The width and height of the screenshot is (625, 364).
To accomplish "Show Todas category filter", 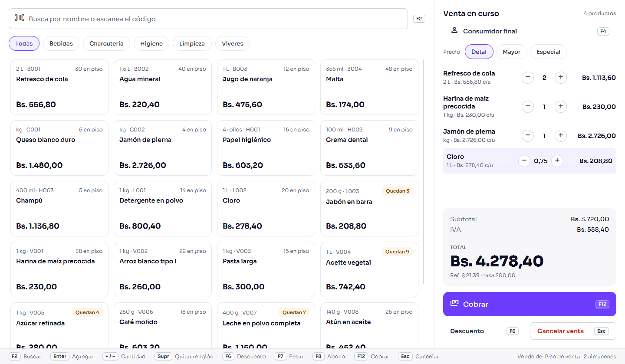I will pyautogui.click(x=24, y=43).
